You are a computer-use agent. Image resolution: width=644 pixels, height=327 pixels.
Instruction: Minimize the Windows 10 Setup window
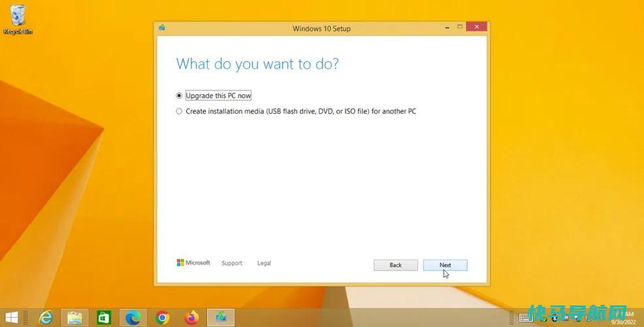click(447, 27)
